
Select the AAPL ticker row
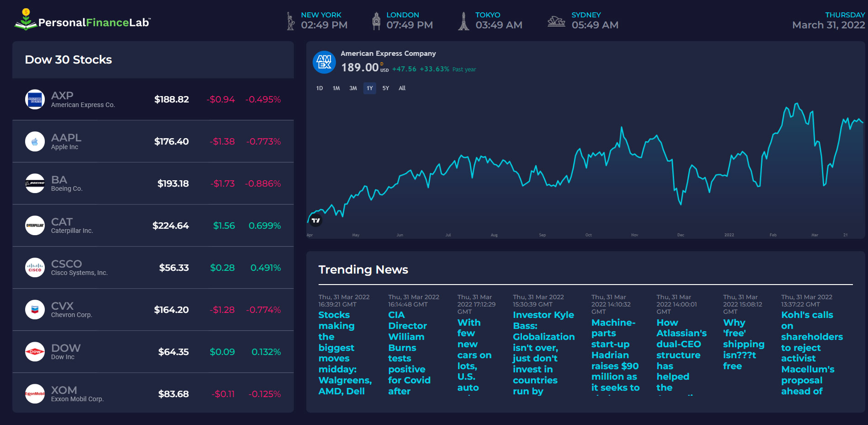(x=153, y=141)
